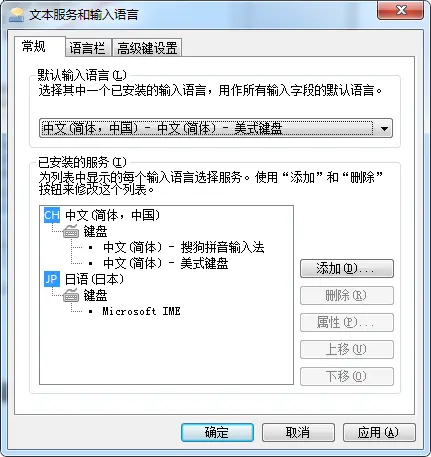Select the 中文(简体，中国) language node
This screenshot has width=431, height=457.
tap(113, 215)
